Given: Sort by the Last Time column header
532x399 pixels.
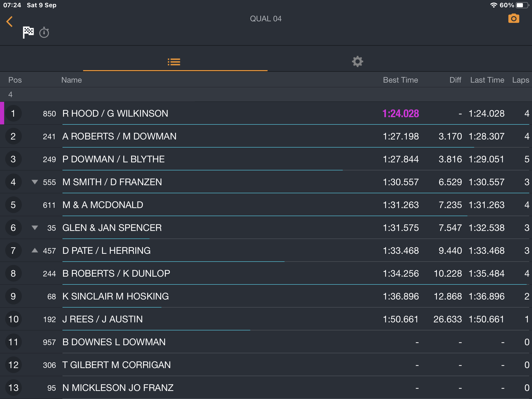Looking at the screenshot, I should coord(487,80).
